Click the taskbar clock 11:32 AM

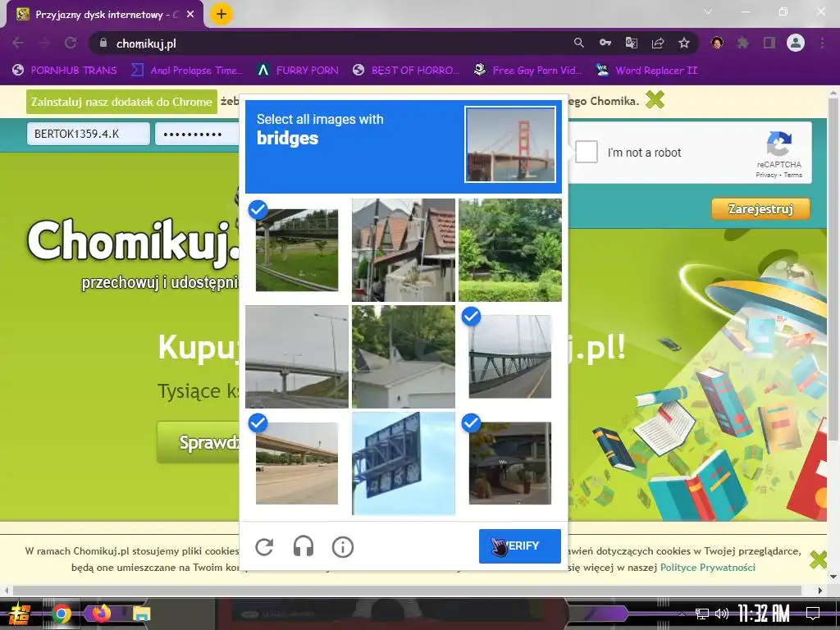pyautogui.click(x=764, y=614)
